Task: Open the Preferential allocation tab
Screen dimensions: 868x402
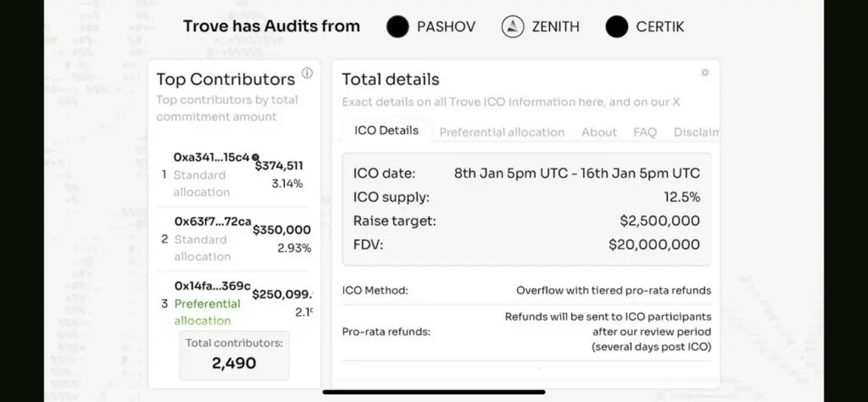Action: point(502,132)
